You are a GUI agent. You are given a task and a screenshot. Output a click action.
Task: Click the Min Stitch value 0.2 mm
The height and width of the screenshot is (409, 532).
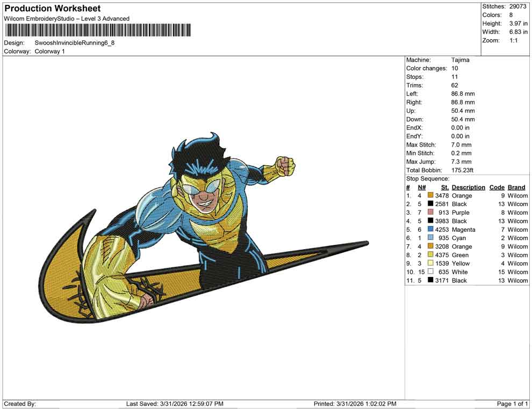[462, 153]
